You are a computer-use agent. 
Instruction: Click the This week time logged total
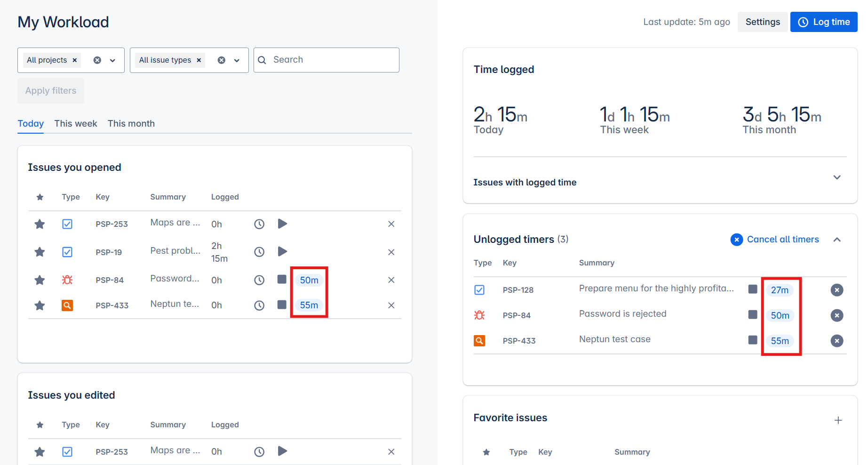pos(635,114)
